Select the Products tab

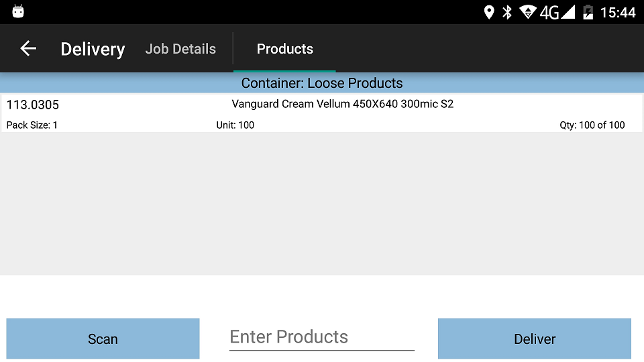(284, 49)
